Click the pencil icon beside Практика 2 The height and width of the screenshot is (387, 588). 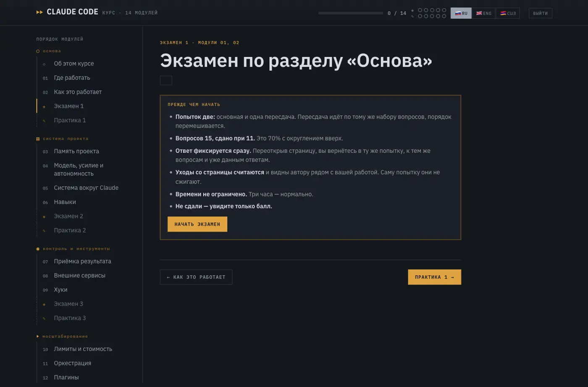44,231
